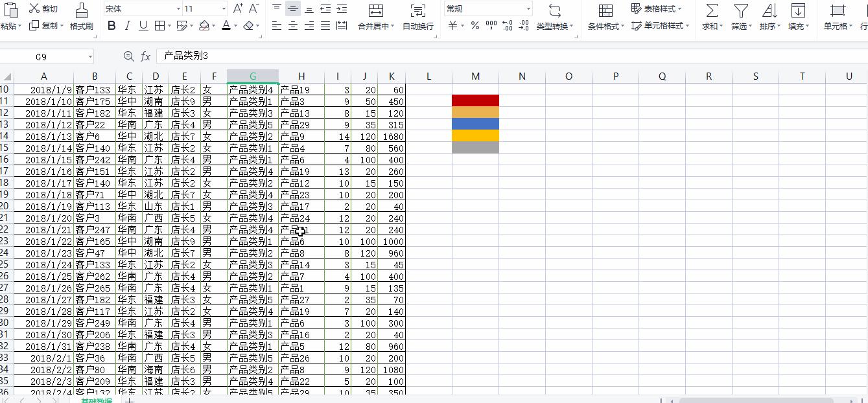This screenshot has height=403, width=868.
Task: Open the font name dropdown (宋体)
Action: tap(178, 9)
